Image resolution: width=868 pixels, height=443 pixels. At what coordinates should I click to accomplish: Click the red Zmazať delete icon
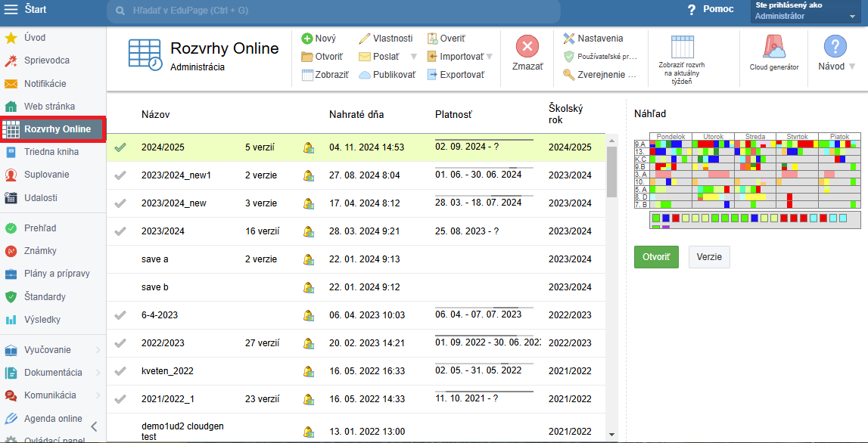(527, 47)
